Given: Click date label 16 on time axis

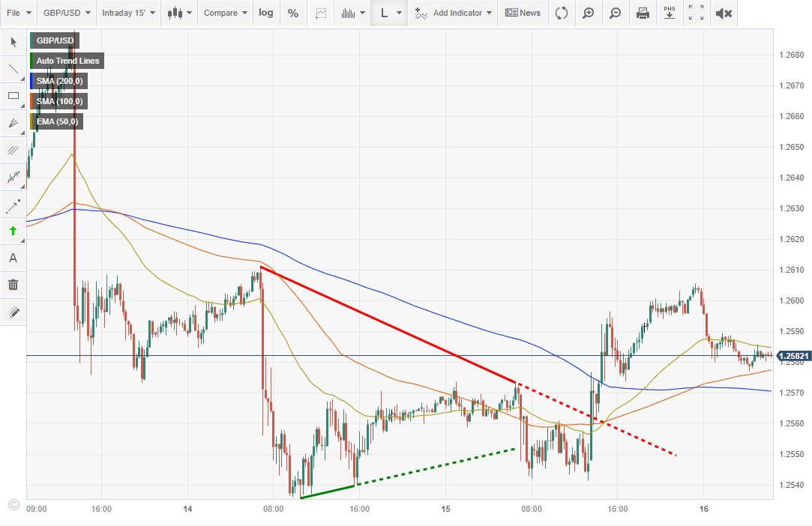Looking at the screenshot, I should coord(704,509).
